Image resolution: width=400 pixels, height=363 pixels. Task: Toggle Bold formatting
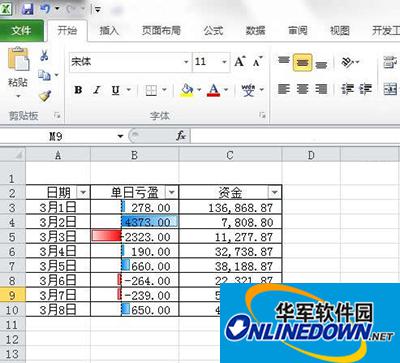click(x=78, y=90)
